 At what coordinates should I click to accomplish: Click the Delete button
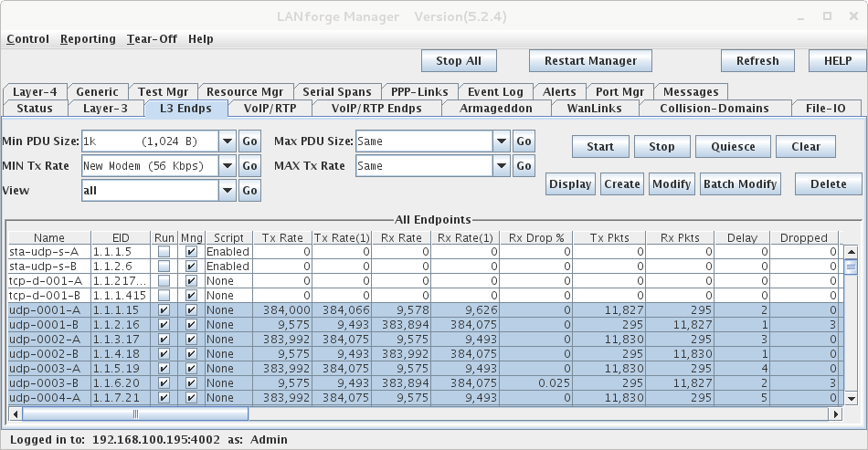829,184
